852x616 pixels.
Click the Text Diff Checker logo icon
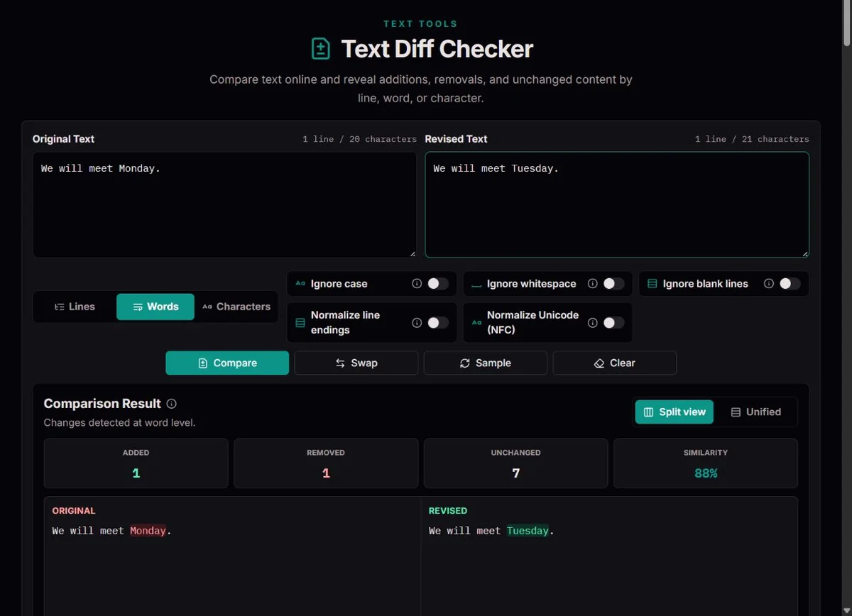click(x=321, y=49)
